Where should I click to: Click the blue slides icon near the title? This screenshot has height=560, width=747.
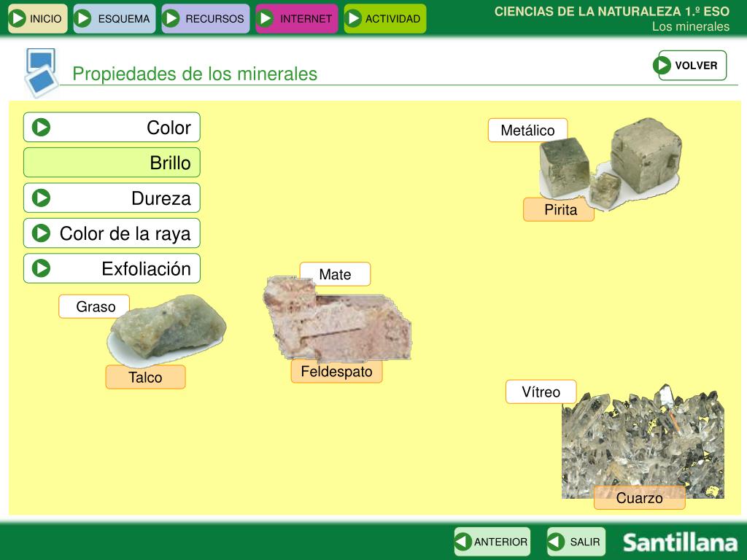click(x=41, y=73)
